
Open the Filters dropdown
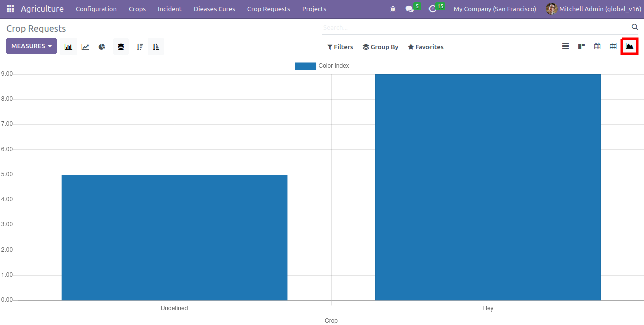(x=340, y=47)
